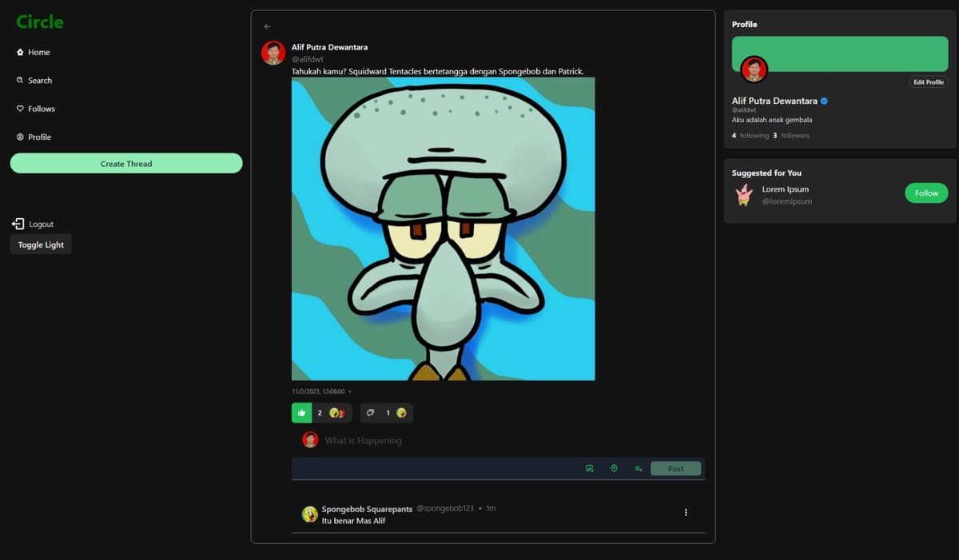Like the thread with the thumbs-up button
959x560 pixels.
tap(301, 412)
